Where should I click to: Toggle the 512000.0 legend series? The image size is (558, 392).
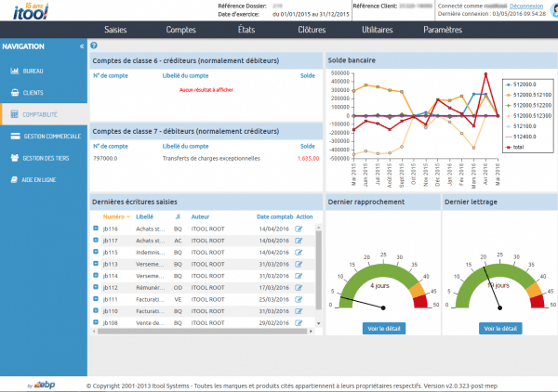click(x=521, y=84)
